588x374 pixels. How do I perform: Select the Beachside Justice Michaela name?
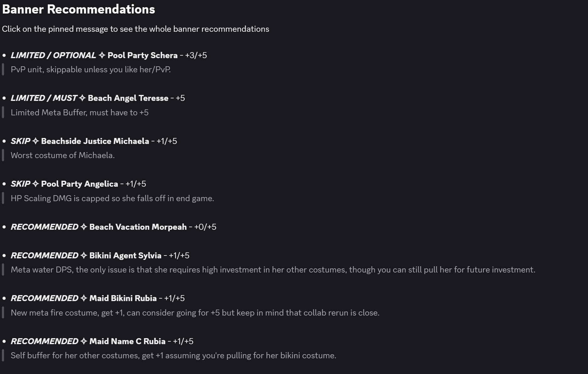(x=95, y=141)
